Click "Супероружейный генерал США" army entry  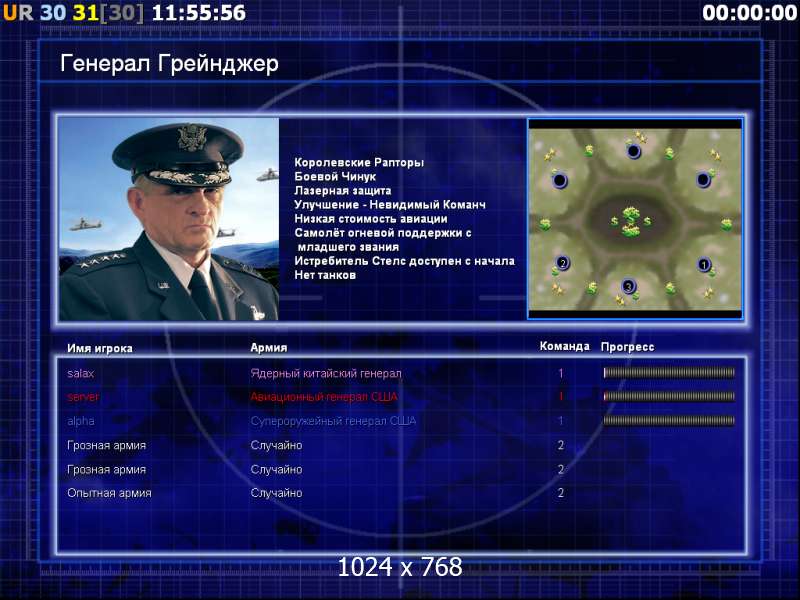click(333, 421)
